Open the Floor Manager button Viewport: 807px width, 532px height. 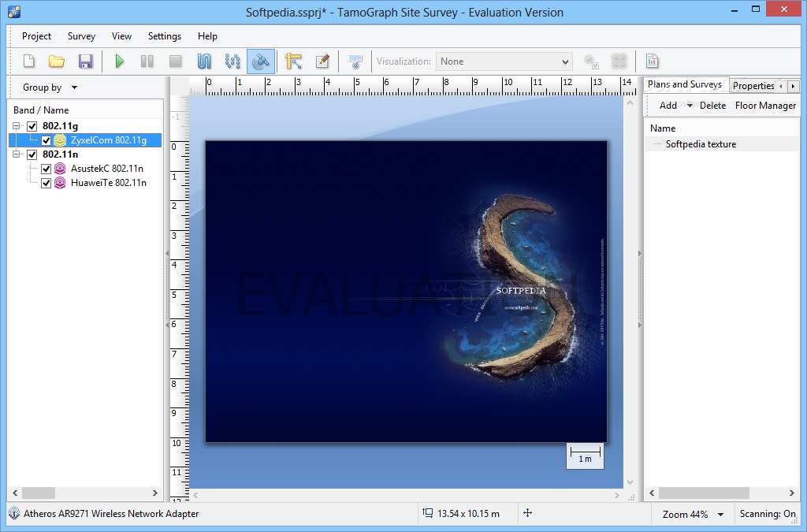point(765,106)
